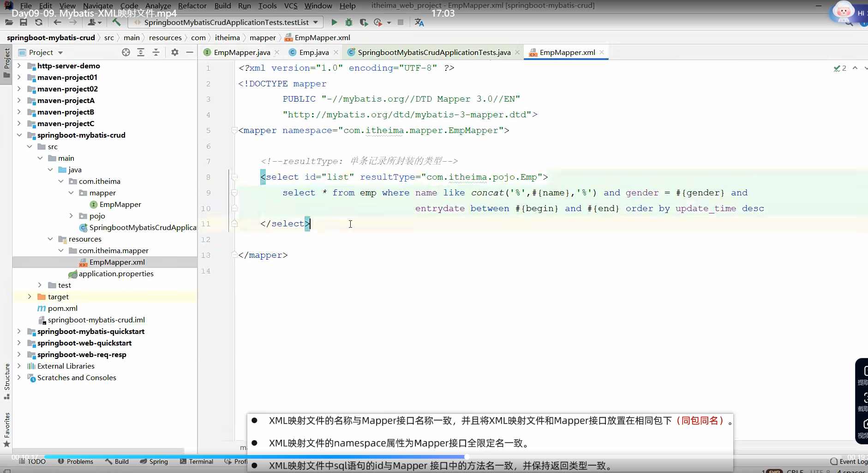Expand the pojo package
Screen dimensions: 868x473
click(x=71, y=216)
